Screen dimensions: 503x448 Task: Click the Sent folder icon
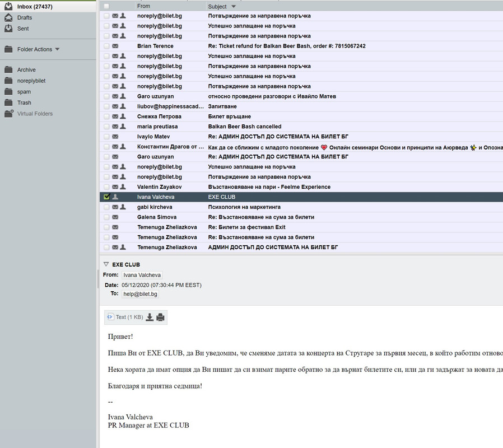point(8,28)
